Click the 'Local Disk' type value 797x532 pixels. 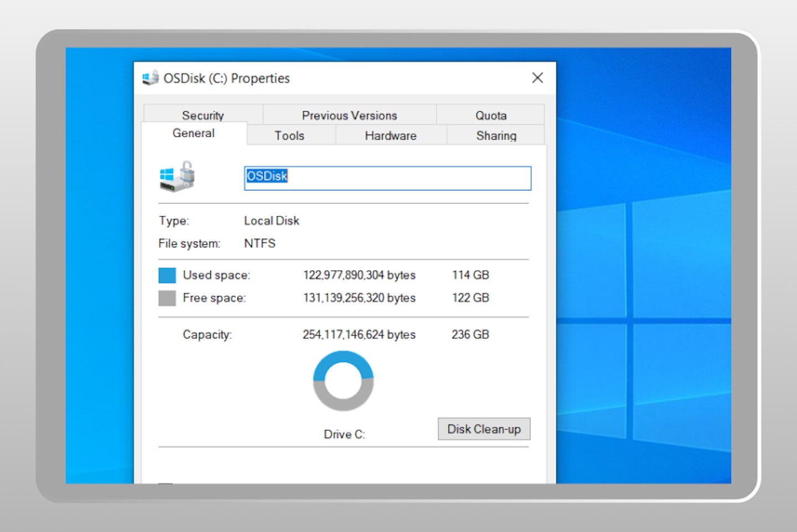[272, 220]
